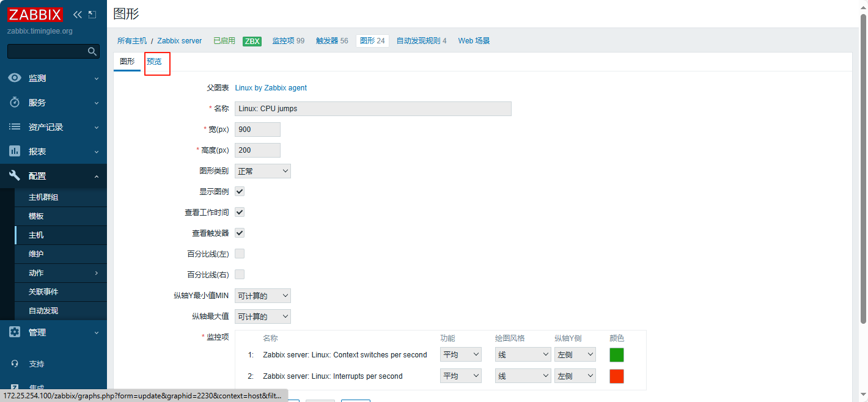Open 自动发现 submenu item

tap(61, 311)
